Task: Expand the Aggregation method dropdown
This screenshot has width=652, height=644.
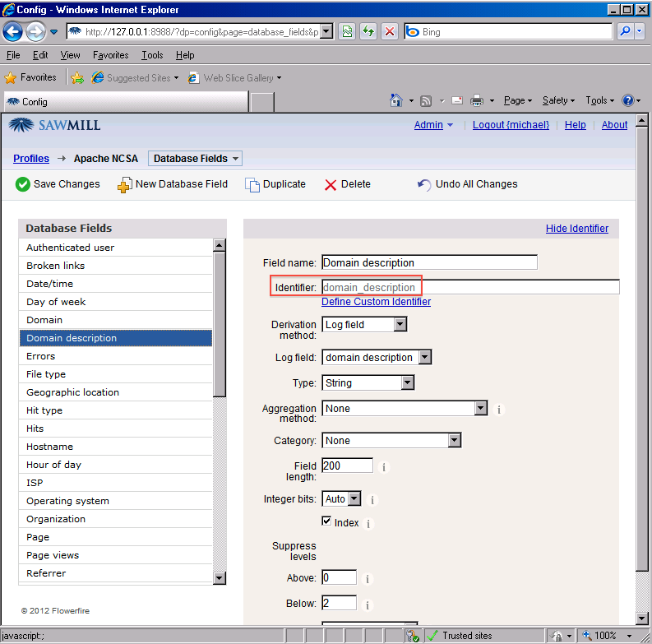Action: pos(480,409)
